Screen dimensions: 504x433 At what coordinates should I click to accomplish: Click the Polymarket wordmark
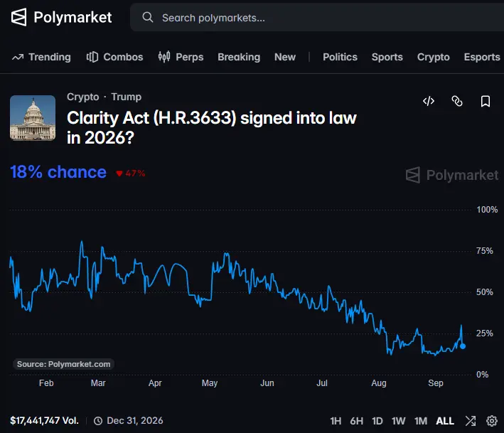(x=73, y=17)
